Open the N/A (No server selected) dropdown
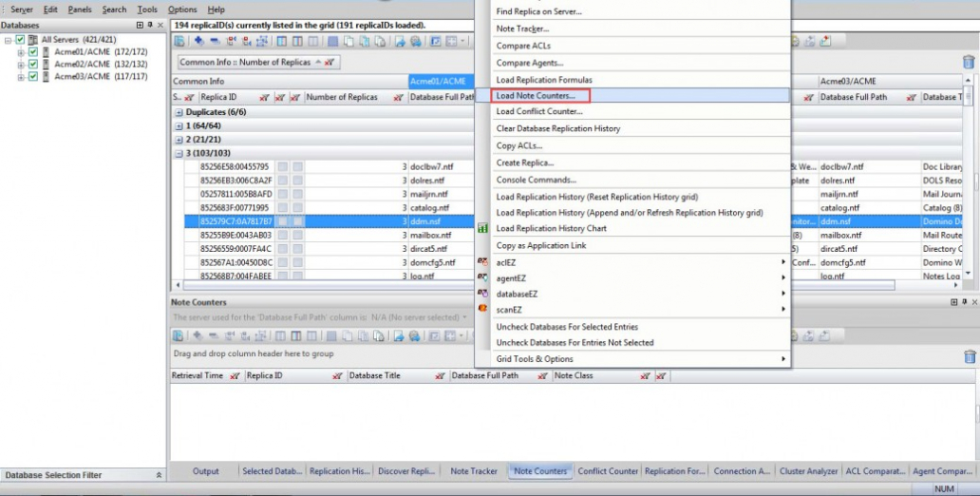This screenshot has height=496, width=980. [x=419, y=317]
